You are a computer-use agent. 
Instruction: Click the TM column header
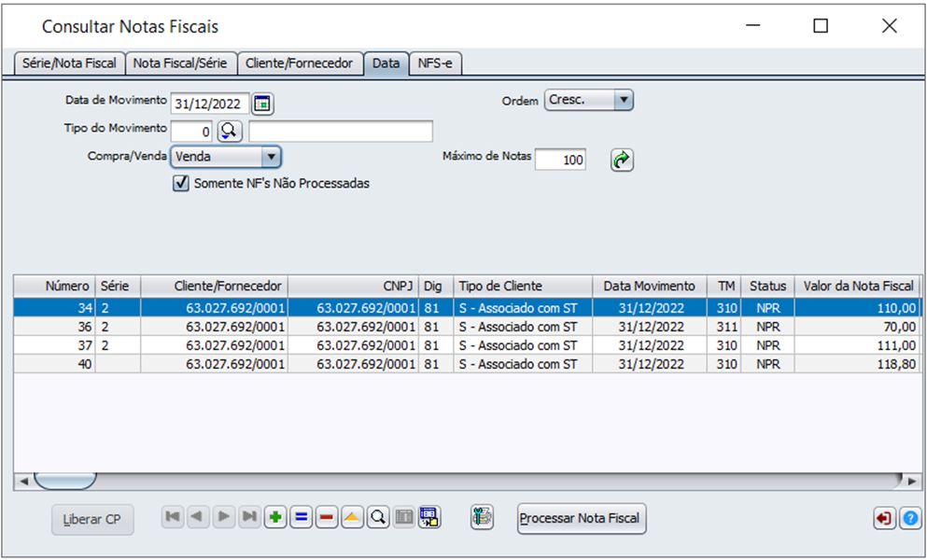723,287
